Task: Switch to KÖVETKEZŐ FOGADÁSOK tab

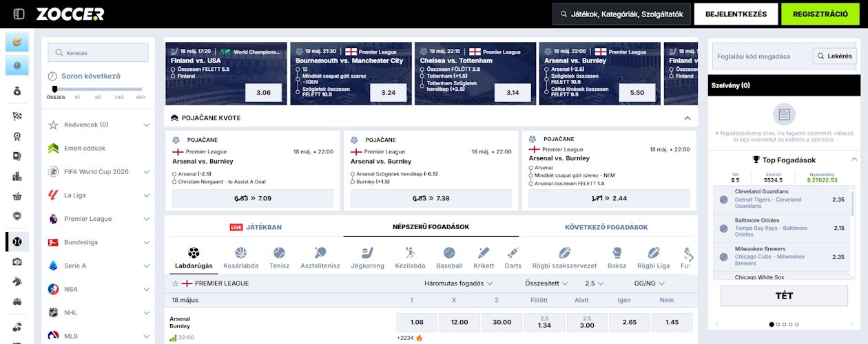Action: (x=606, y=227)
